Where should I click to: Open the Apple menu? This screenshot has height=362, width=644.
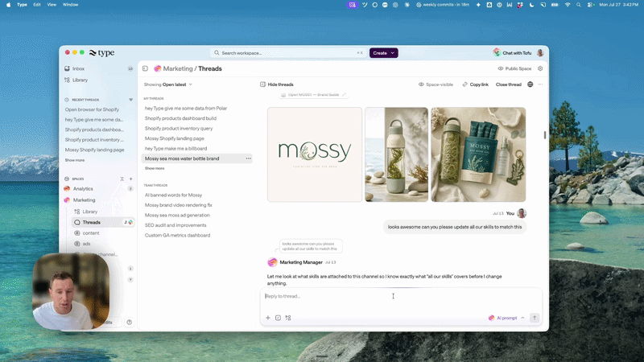[8, 5]
